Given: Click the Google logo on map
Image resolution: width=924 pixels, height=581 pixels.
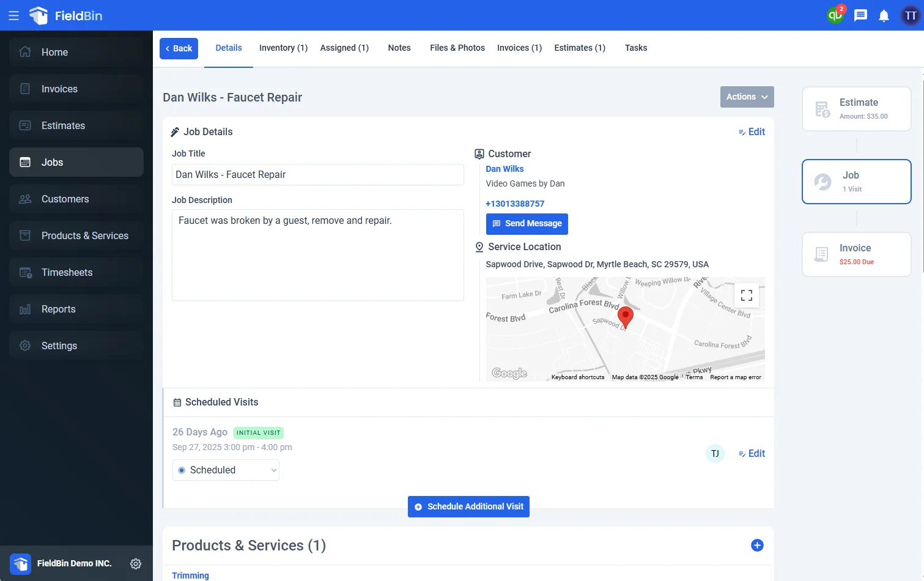Looking at the screenshot, I should coord(509,373).
